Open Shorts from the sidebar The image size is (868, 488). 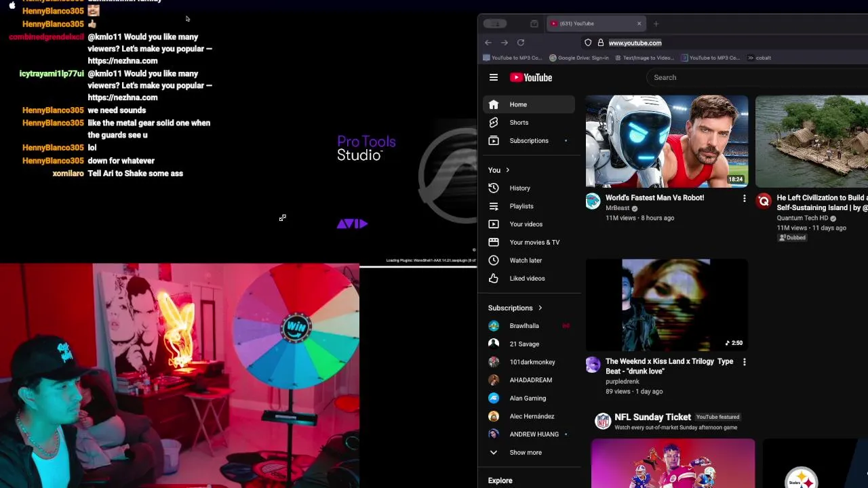(x=529, y=123)
